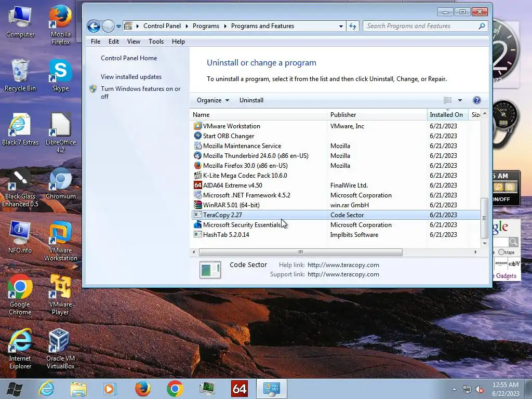Select AIDA64 Extreme v4.50 entry
This screenshot has height=399, width=532.
335,185
